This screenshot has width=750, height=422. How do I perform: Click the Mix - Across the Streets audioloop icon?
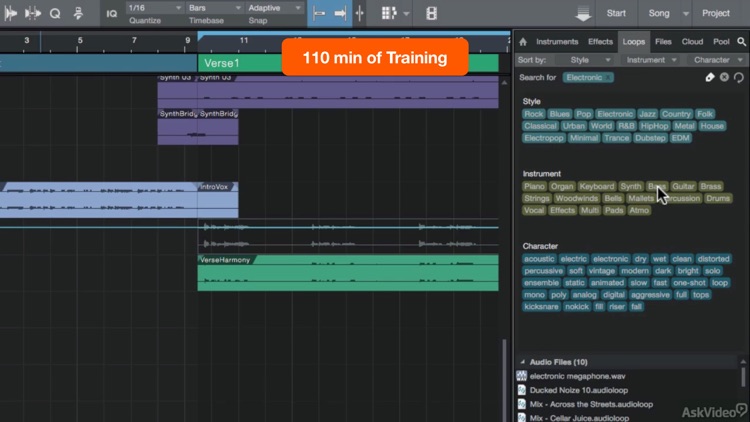pos(521,404)
